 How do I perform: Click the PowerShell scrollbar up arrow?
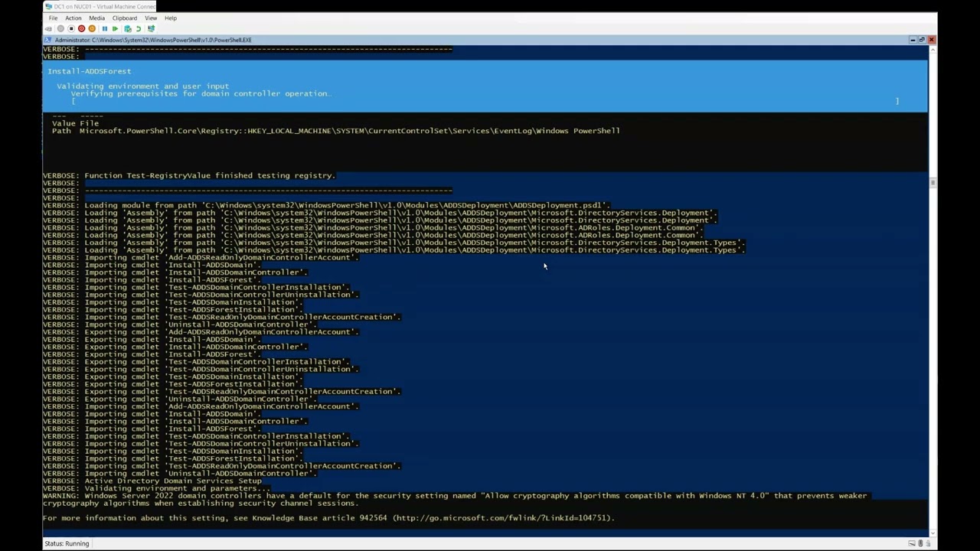tap(932, 49)
